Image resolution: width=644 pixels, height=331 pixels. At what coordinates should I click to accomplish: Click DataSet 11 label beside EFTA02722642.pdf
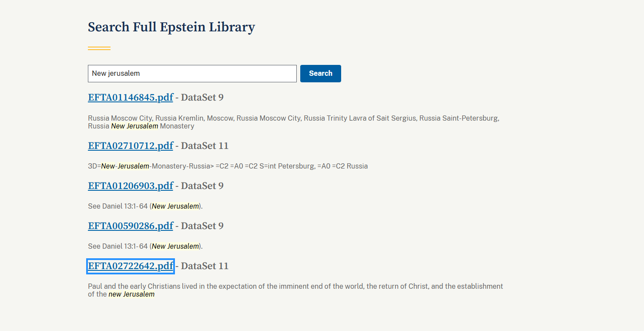(x=205, y=266)
